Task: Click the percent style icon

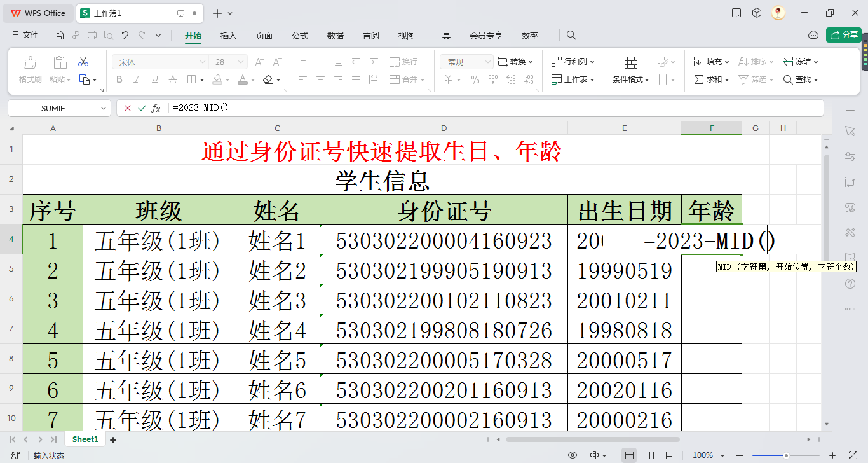Action: [475, 79]
